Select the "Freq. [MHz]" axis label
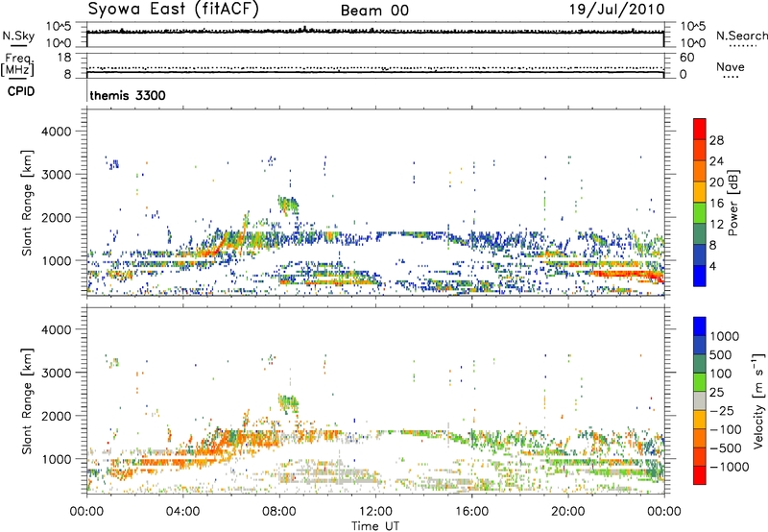 (x=18, y=64)
